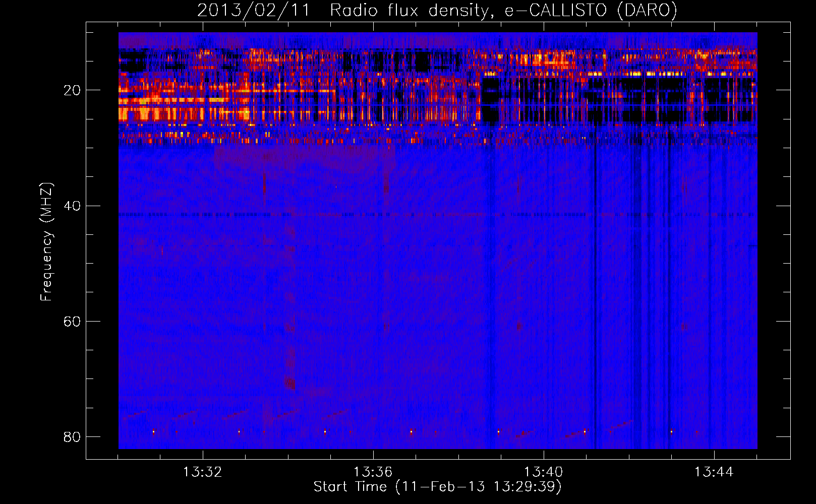The image size is (816, 504).
Task: Click the 'Start Time (11-Feb-13 13:29:39)' axis label
Action: [x=437, y=487]
